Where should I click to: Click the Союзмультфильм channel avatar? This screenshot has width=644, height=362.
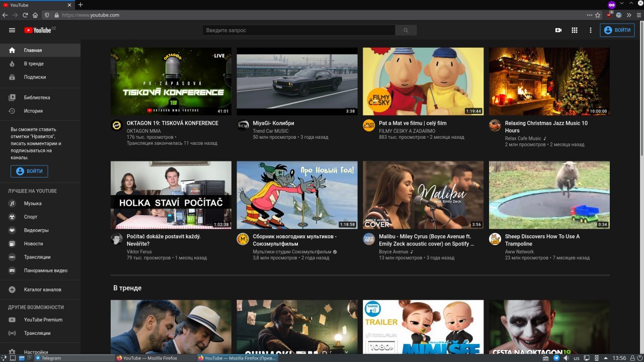[243, 239]
